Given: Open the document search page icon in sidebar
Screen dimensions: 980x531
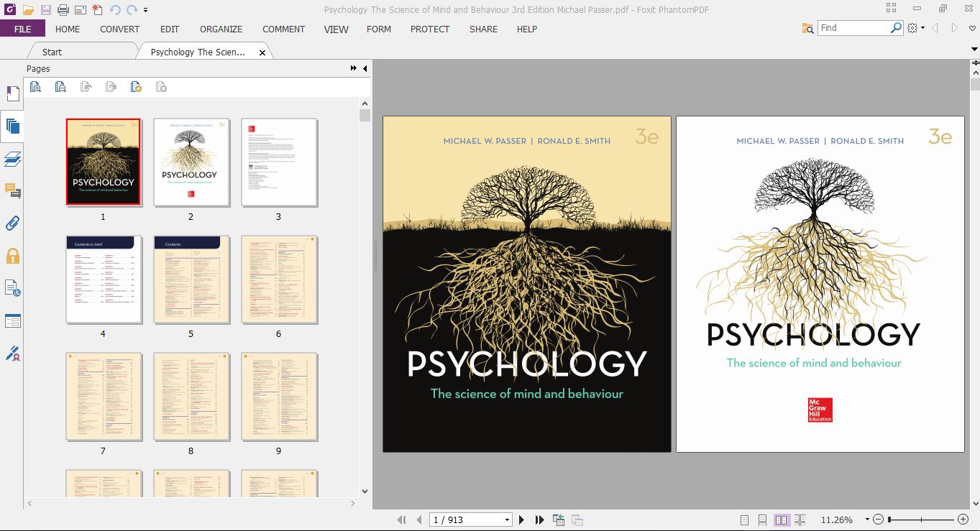Looking at the screenshot, I should [12, 288].
